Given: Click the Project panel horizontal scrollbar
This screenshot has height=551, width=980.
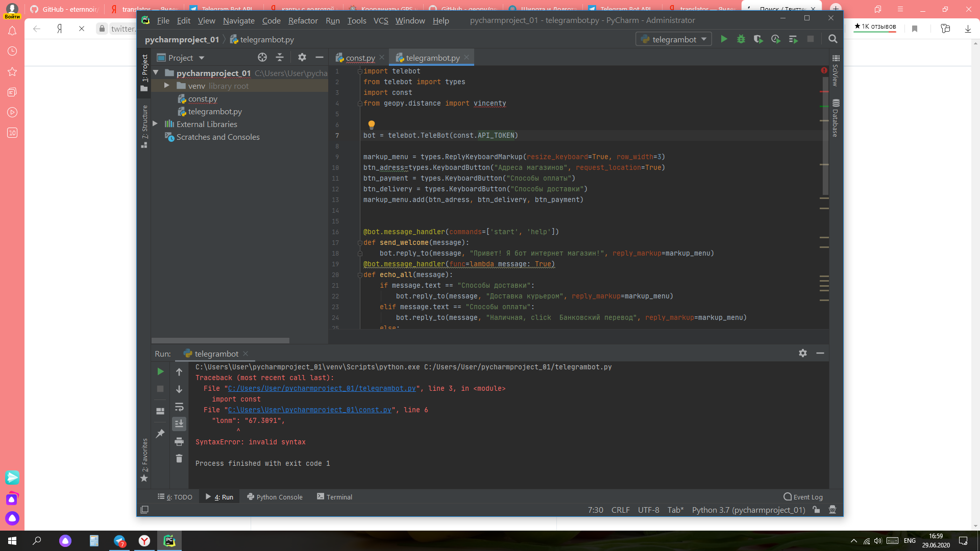Looking at the screenshot, I should coord(220,340).
